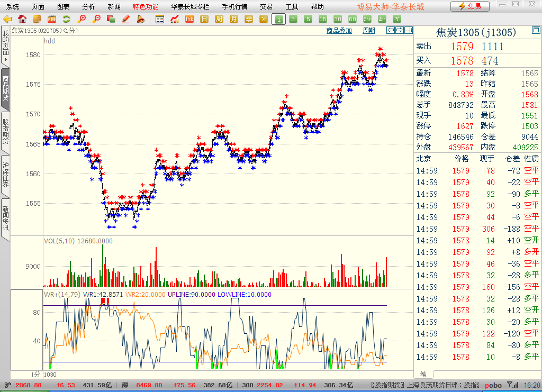The image size is (542, 392).
Task: Open the 帮助 menu
Action: coord(318,6)
